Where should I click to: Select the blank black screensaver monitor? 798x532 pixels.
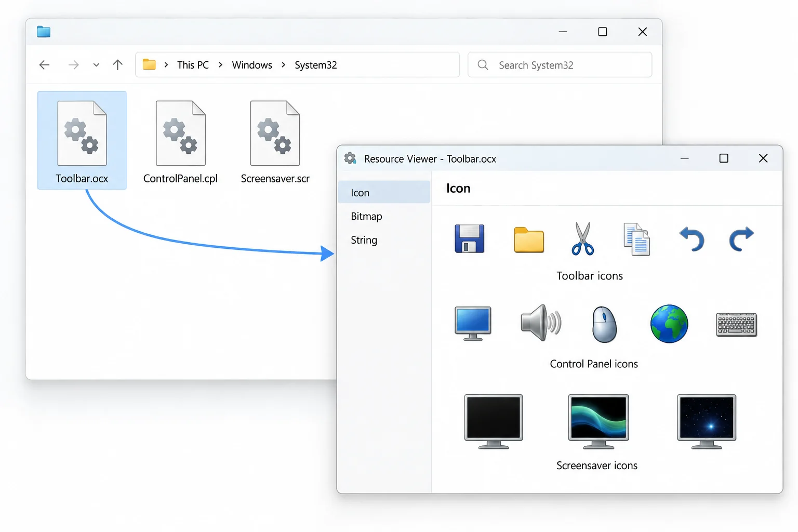pos(494,421)
